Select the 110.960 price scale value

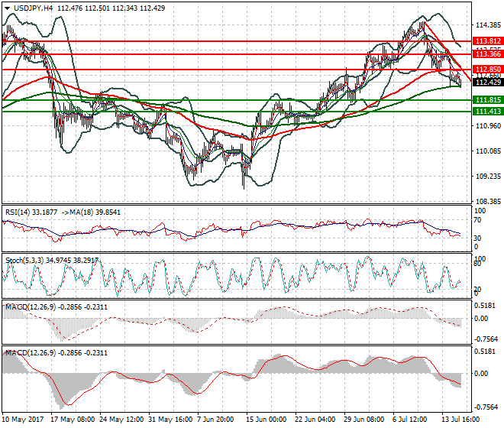(x=488, y=125)
